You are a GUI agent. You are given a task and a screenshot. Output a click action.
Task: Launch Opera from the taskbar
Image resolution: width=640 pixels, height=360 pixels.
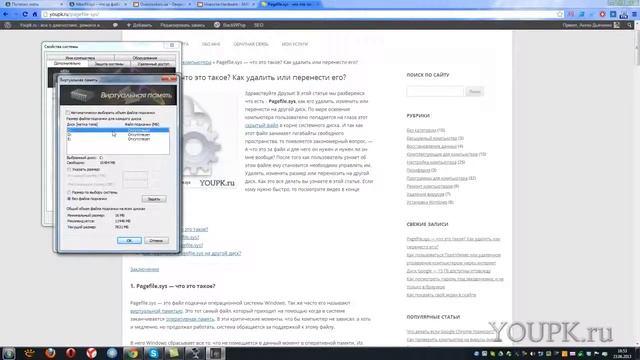71,353
